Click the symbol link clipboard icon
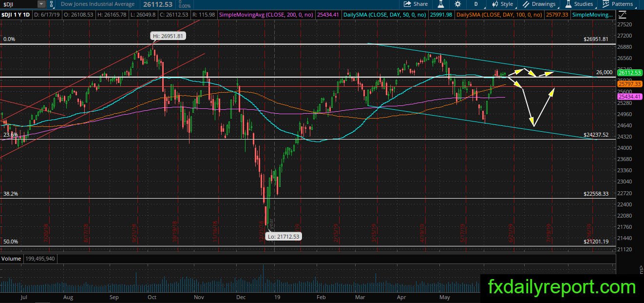 click(51, 4)
